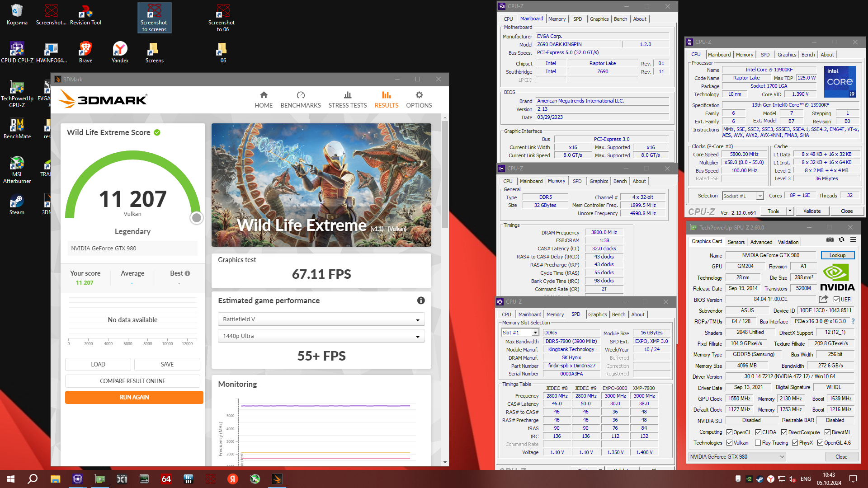Open 3DMark OPTIONS gear
The height and width of the screenshot is (488, 868).
pyautogui.click(x=419, y=100)
